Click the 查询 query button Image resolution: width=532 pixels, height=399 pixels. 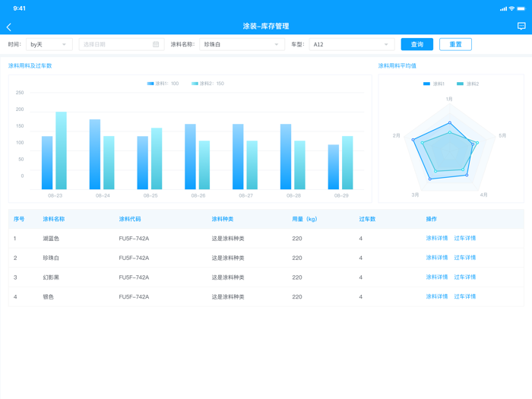click(x=417, y=44)
